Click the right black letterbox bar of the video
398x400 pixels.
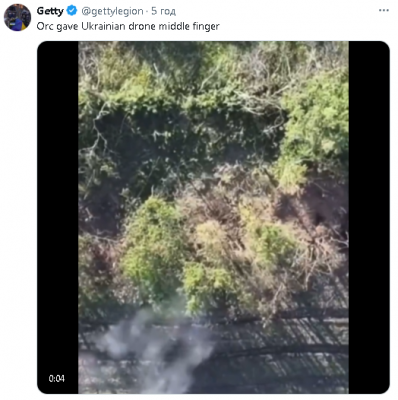369,217
